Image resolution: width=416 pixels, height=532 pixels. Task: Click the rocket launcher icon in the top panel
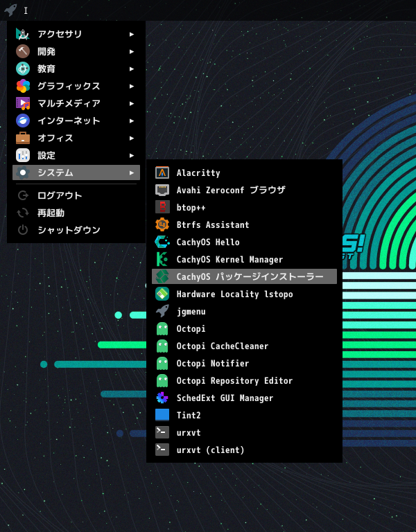tap(10, 10)
